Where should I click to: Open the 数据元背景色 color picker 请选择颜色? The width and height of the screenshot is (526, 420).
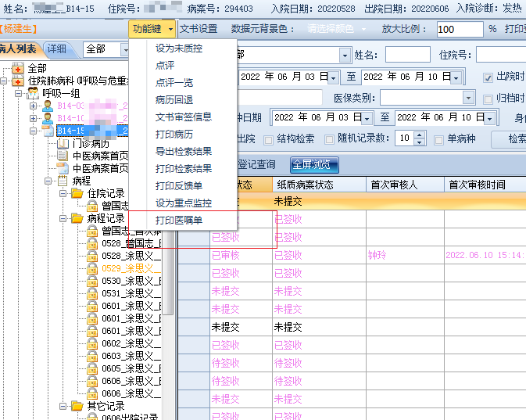pyautogui.click(x=336, y=29)
